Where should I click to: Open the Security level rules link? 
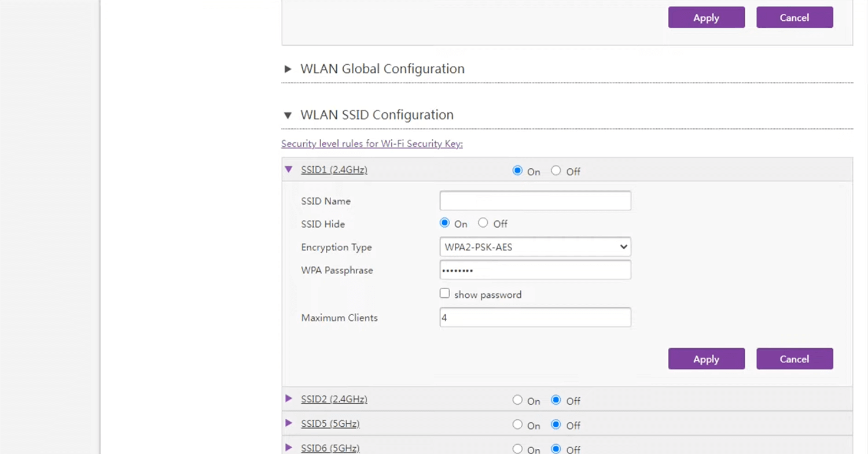click(372, 144)
